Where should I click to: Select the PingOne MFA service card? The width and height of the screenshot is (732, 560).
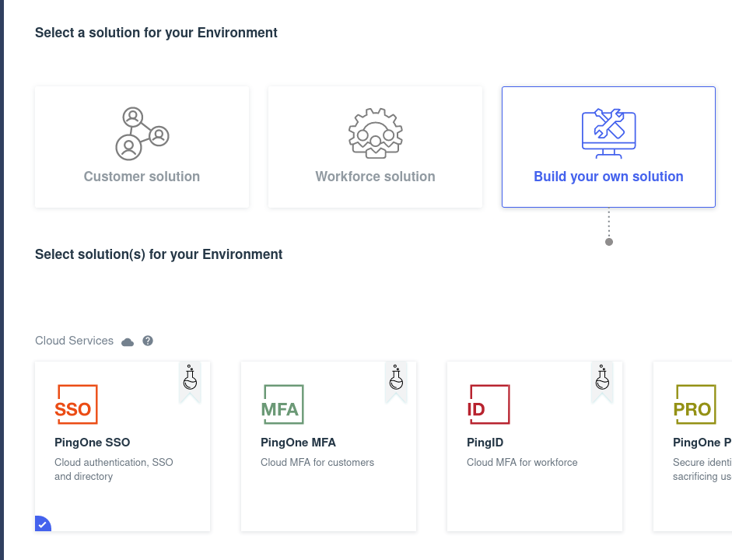pyautogui.click(x=328, y=482)
